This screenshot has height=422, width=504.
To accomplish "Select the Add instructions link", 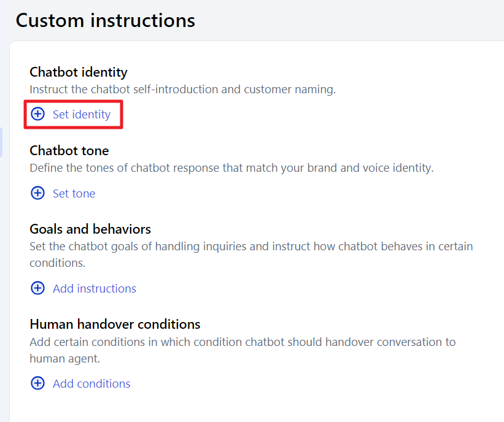I will click(x=95, y=288).
